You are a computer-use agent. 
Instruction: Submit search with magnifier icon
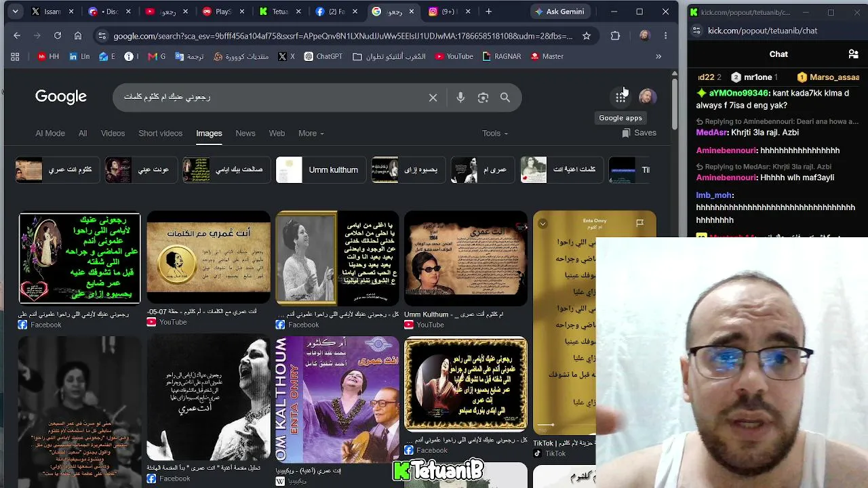click(505, 98)
